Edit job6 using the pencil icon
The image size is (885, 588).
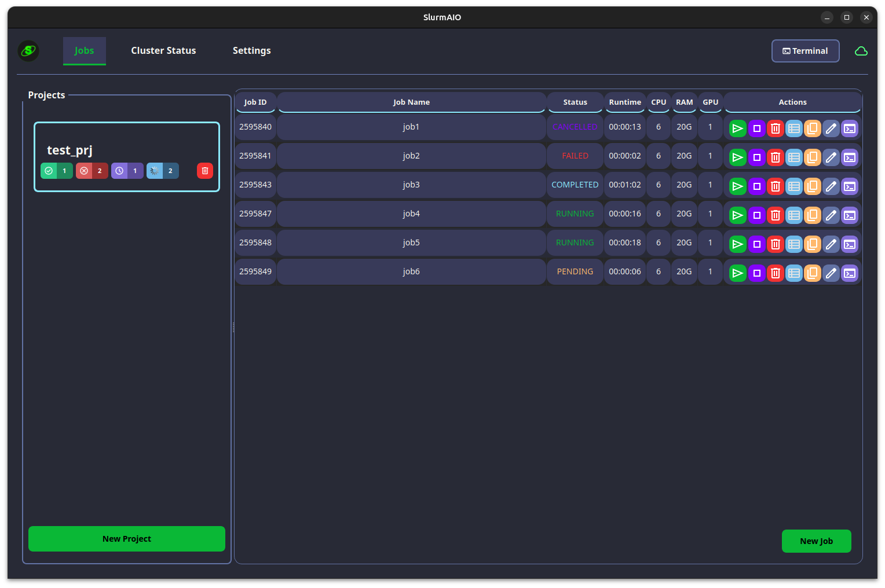click(x=831, y=273)
